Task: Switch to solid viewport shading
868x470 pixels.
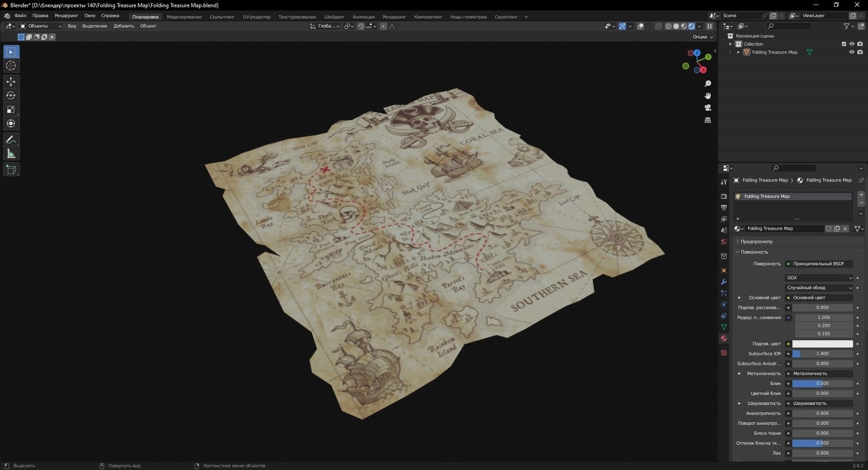Action: click(x=676, y=26)
